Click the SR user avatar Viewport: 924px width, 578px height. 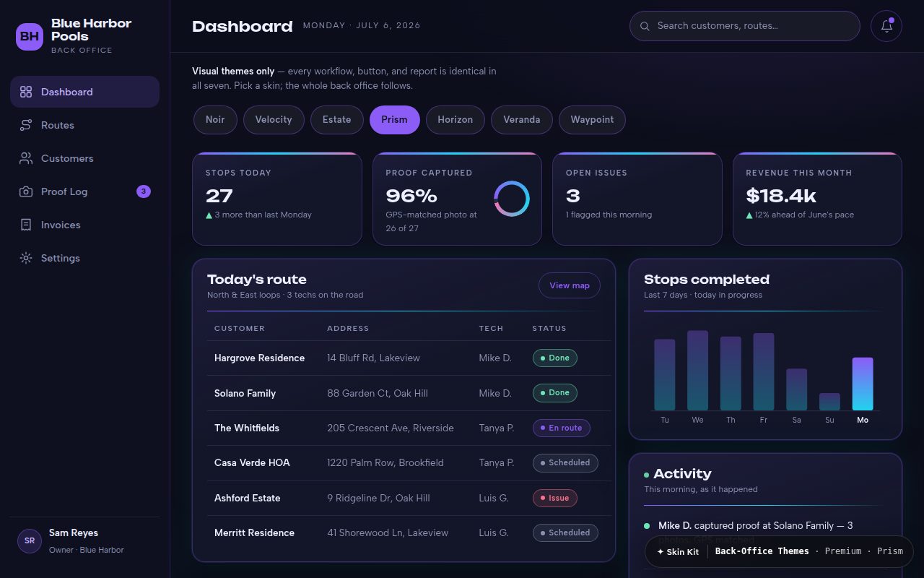(30, 540)
